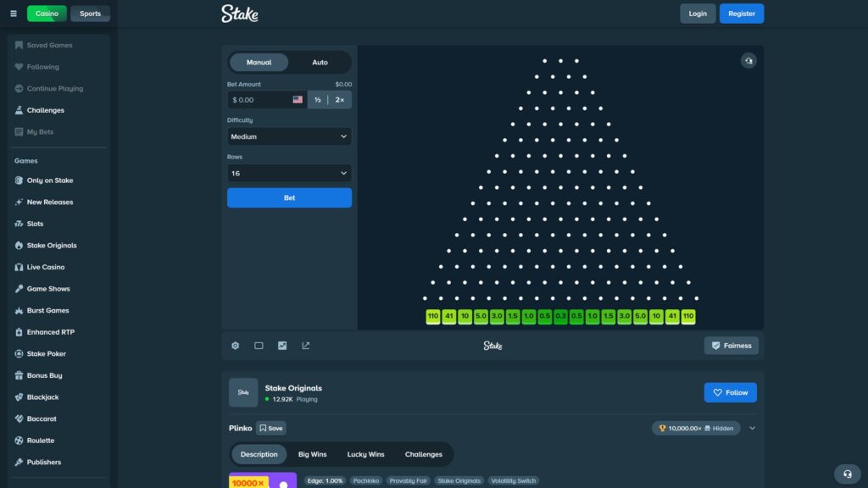The height and width of the screenshot is (488, 868).
Task: Click Stake Originals provider thumbnail
Action: pyautogui.click(x=243, y=392)
